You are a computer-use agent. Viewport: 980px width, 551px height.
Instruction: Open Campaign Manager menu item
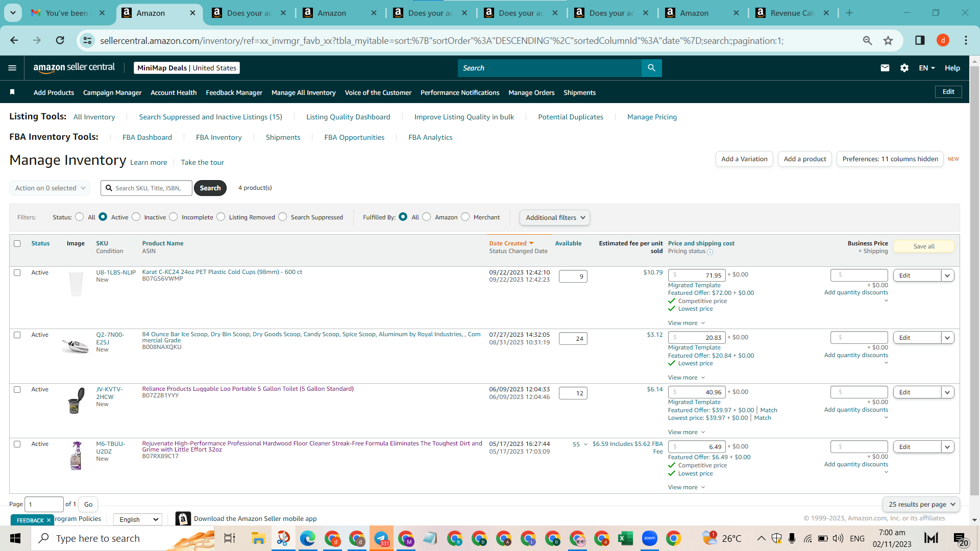point(112,92)
